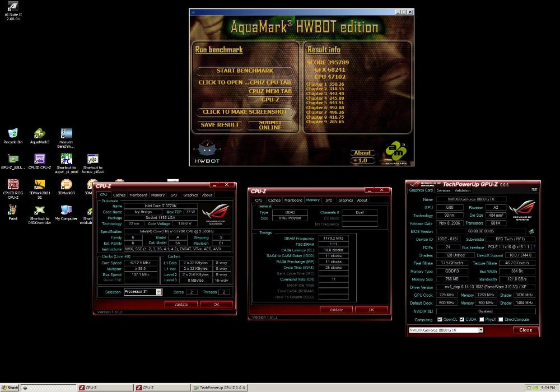Select first CPU-Z taskbar button
The width and height of the screenshot is (560, 392).
(x=105, y=388)
